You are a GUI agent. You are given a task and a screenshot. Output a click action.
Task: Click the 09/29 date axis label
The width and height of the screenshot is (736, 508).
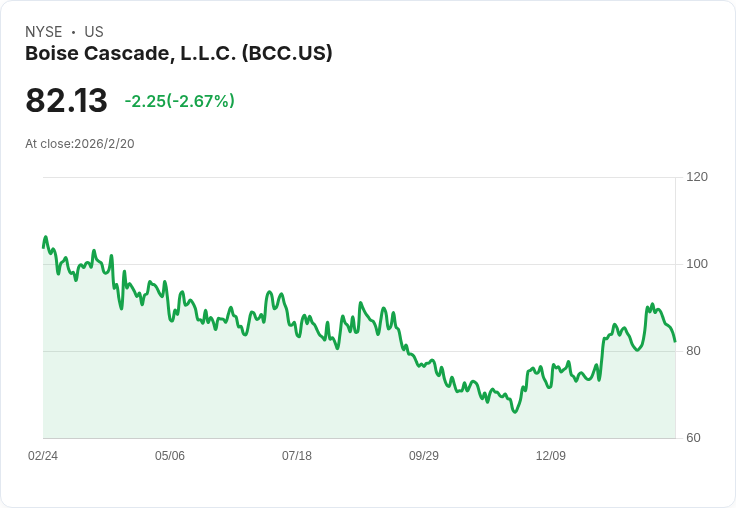pyautogui.click(x=424, y=455)
